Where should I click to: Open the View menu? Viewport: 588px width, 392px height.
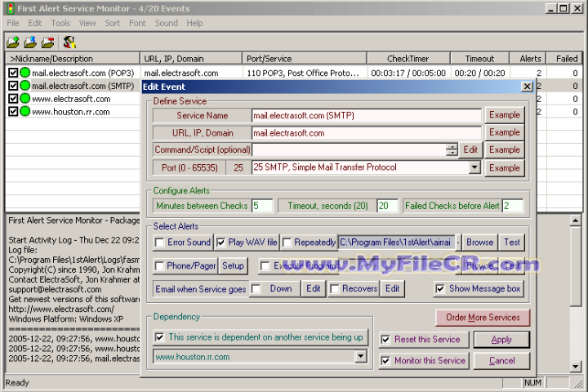(x=87, y=23)
